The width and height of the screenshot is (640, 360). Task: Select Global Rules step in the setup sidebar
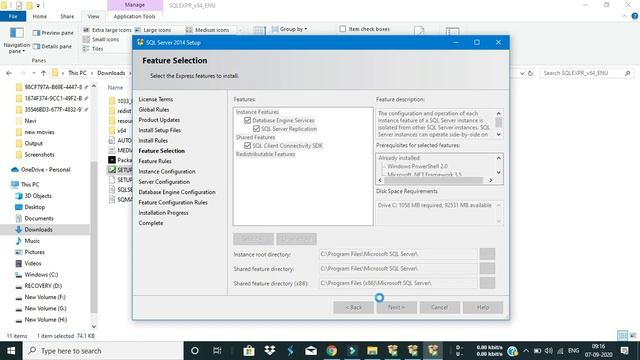pos(154,109)
